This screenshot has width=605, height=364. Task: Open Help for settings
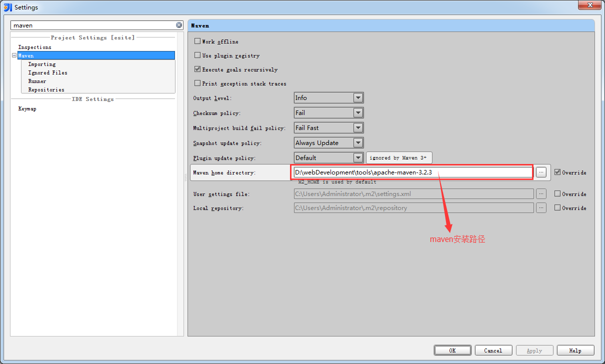[x=575, y=350]
